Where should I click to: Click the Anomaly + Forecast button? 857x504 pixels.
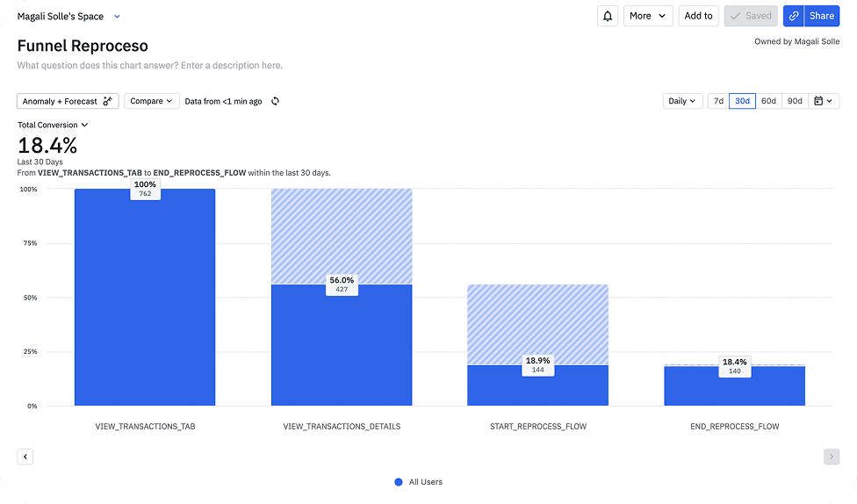tap(68, 101)
